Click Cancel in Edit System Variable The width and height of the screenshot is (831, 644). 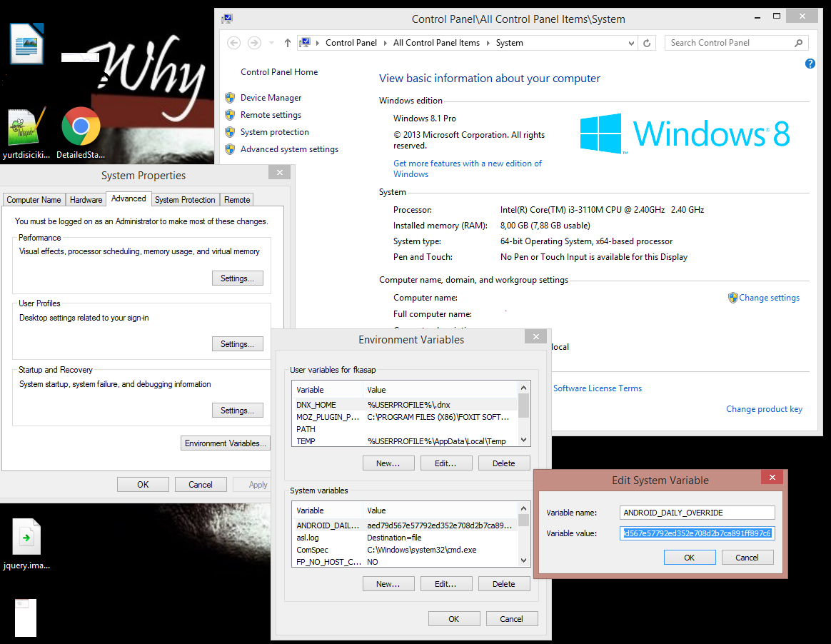pyautogui.click(x=747, y=558)
